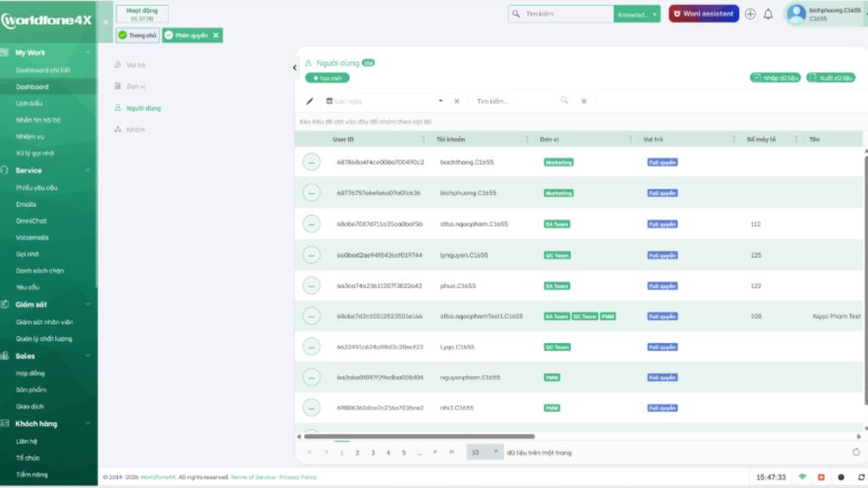This screenshot has width=868, height=488.
Task: Collapse the left sidebar arrow
Action: coord(105,22)
